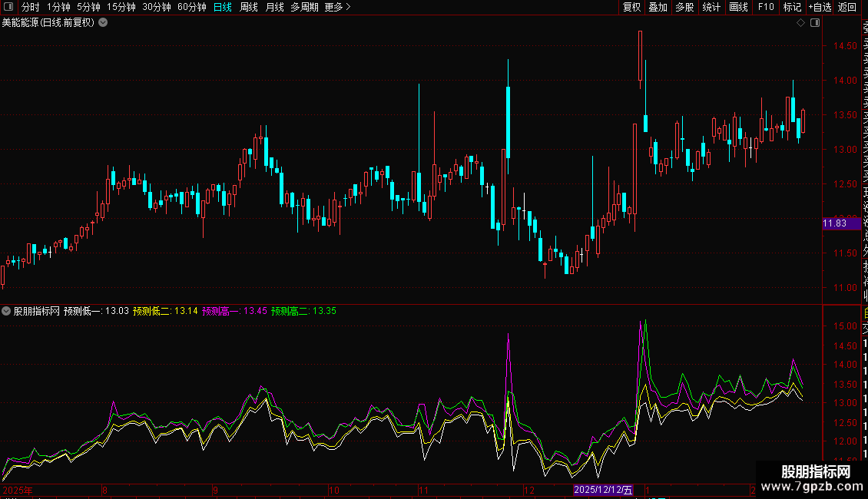Screen dimensions: 868x499
Task: Click the magenta 预测高一: 13.45 label
Action: (234, 311)
